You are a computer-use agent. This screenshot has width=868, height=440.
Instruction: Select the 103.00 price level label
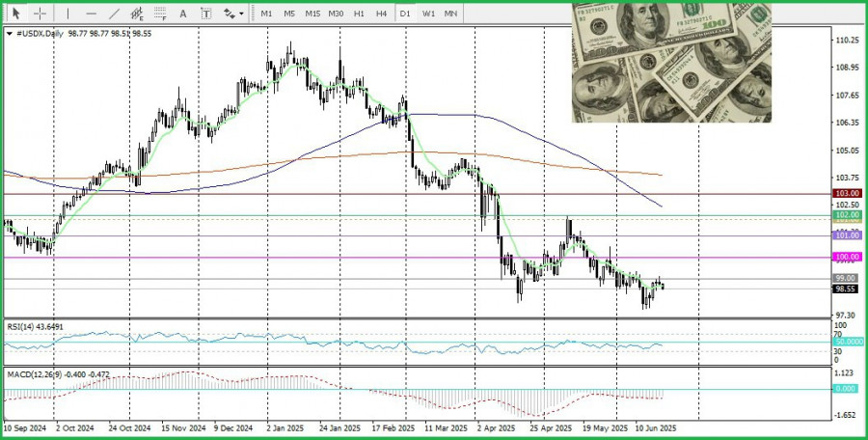(848, 193)
